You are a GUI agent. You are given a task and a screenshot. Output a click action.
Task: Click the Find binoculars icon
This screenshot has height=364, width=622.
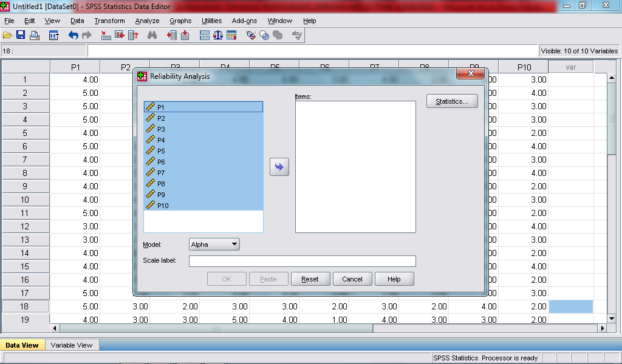(152, 35)
